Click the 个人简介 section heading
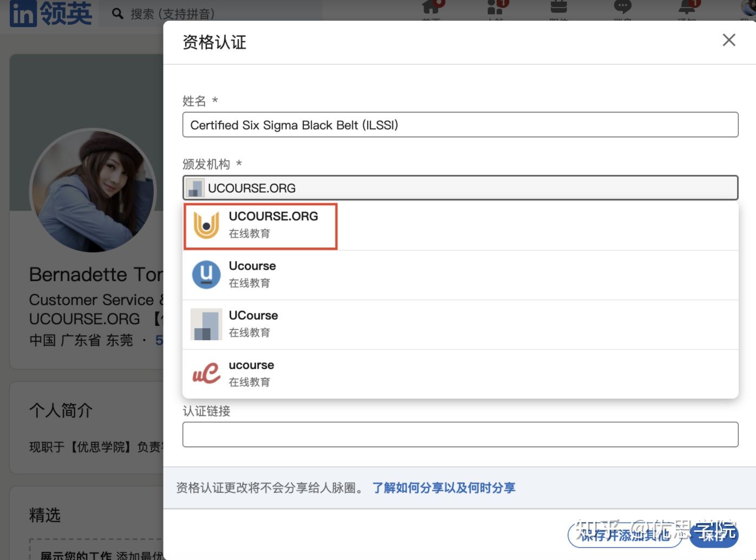Screen dimensions: 756x560 point(61,410)
